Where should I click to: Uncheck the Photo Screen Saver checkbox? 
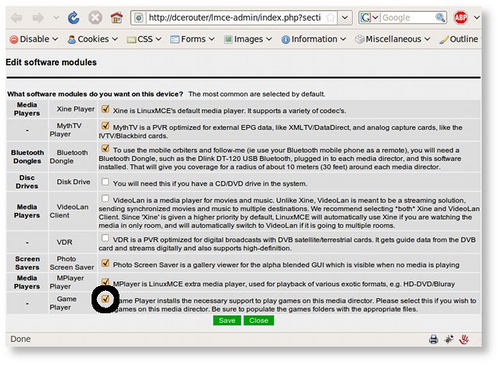105,263
